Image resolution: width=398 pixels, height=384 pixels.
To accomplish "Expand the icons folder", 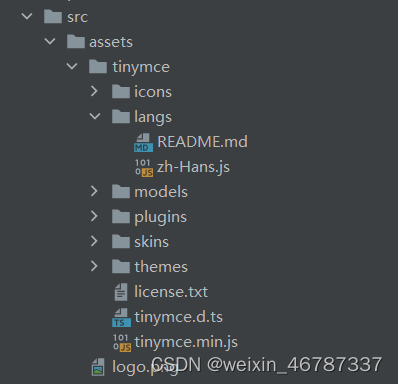I will (x=94, y=91).
